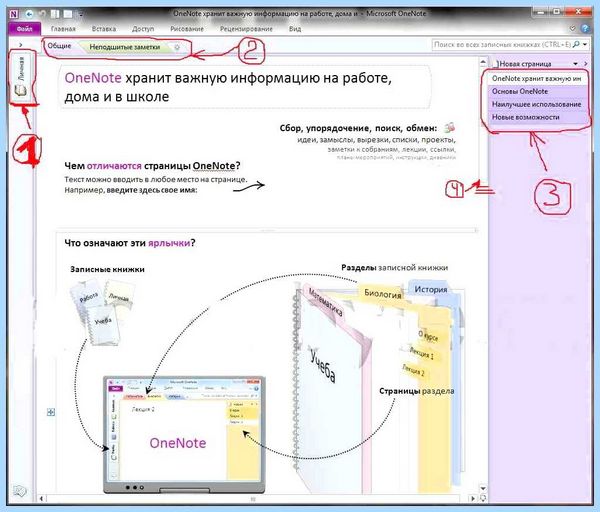Click the 'Страницы раздела' label
The width and height of the screenshot is (600, 512).
coord(417,391)
